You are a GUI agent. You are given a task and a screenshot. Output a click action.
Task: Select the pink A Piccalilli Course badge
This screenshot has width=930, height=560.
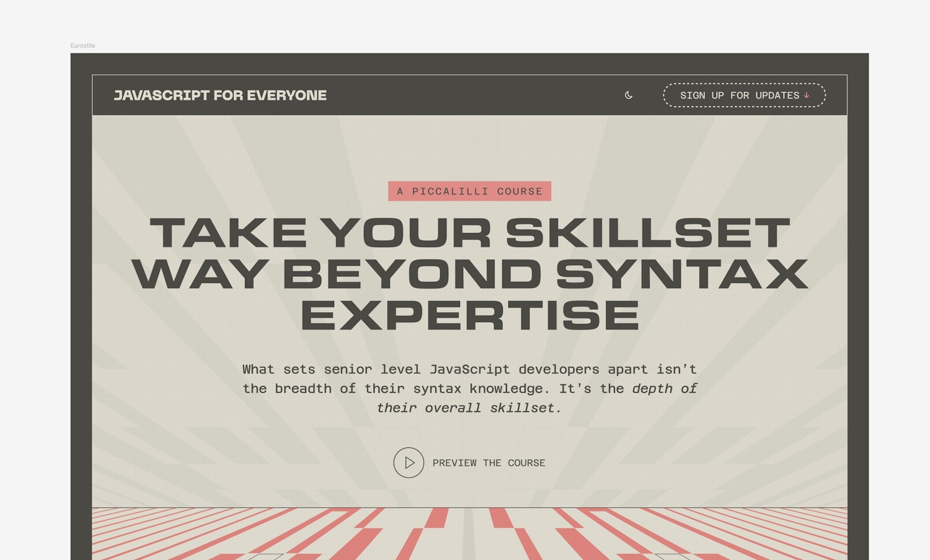click(x=469, y=191)
